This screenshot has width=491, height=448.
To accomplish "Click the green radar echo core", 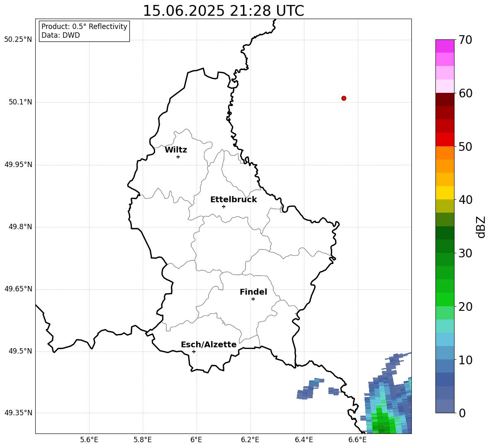I will point(384,421).
